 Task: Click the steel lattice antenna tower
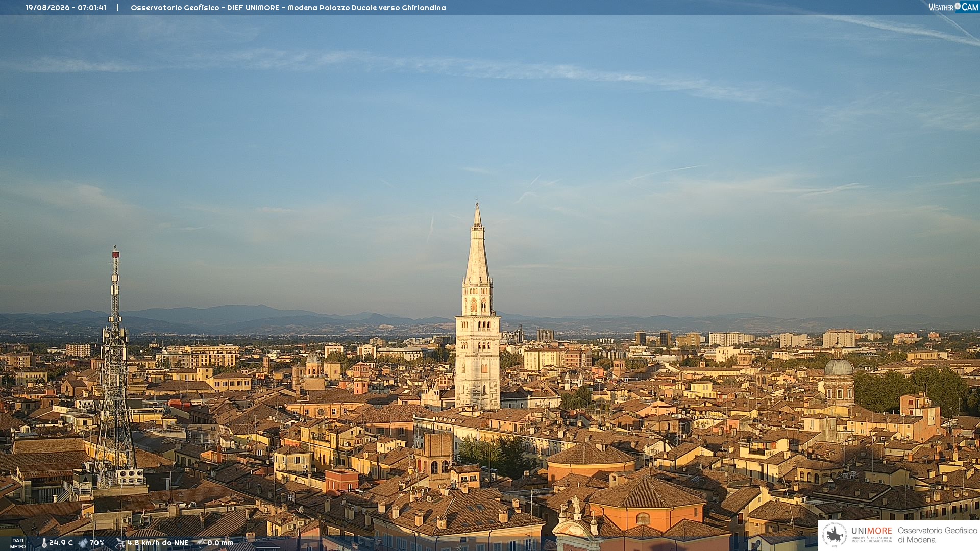[x=115, y=367]
